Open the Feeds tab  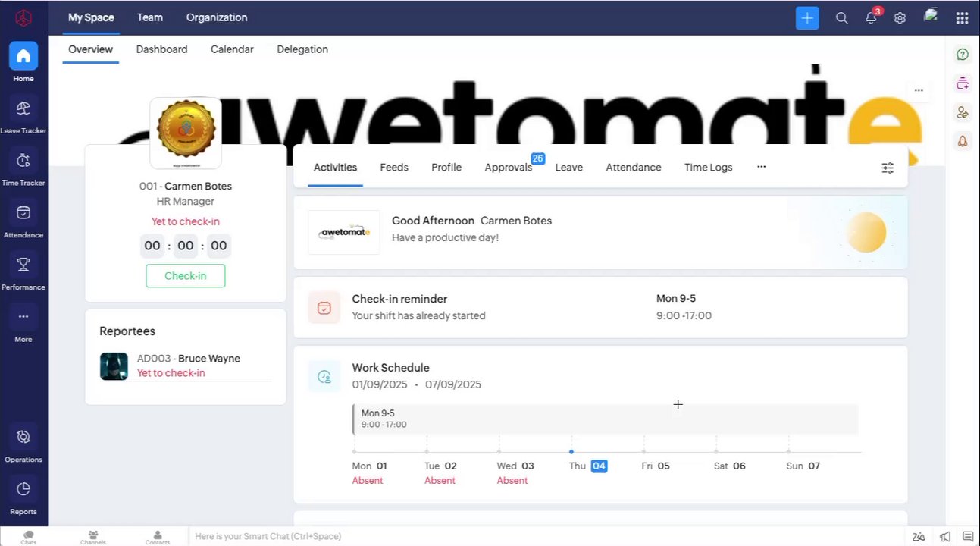[394, 168]
